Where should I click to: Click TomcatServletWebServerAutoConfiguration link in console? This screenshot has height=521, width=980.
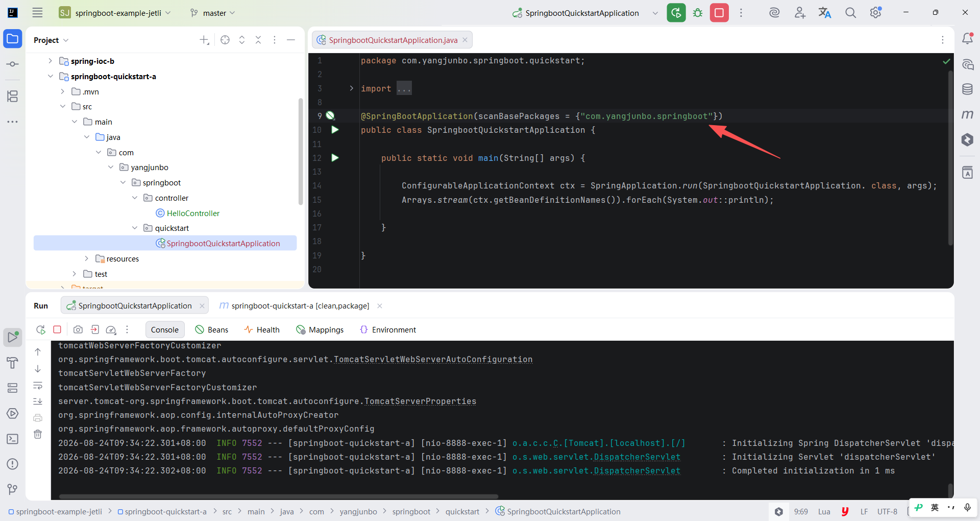[x=433, y=359]
